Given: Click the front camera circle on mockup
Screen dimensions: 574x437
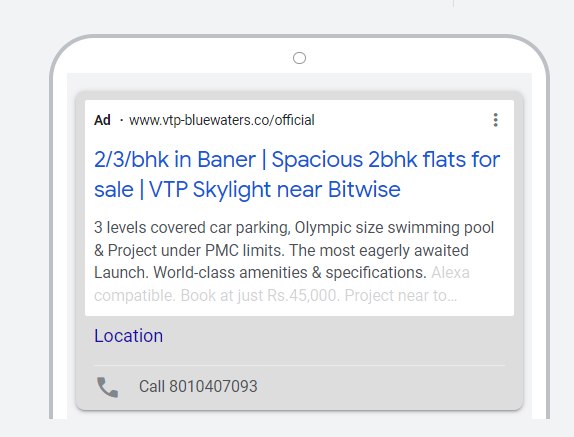Looking at the screenshot, I should click(299, 58).
